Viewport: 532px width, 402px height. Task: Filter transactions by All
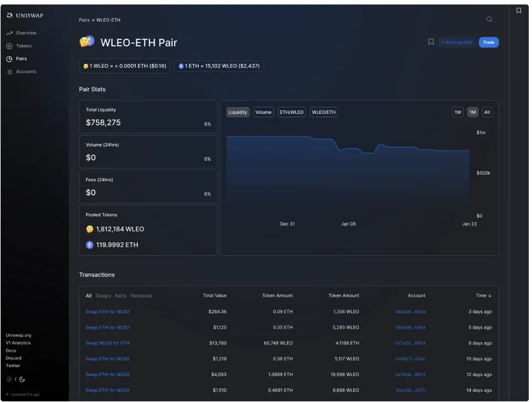[x=88, y=296]
